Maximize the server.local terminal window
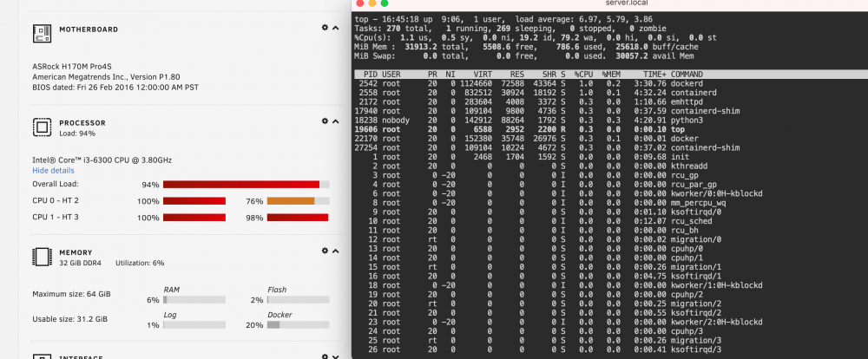 [x=385, y=3]
